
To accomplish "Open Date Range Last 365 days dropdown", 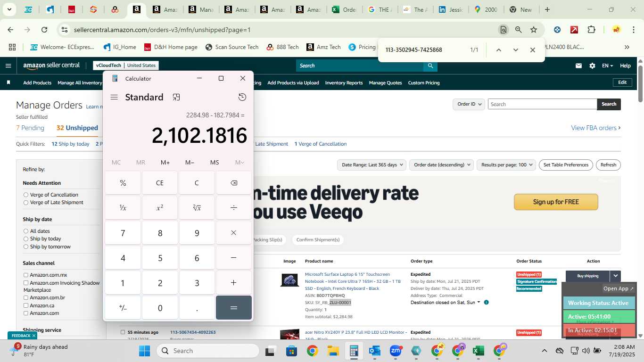I will [372, 165].
